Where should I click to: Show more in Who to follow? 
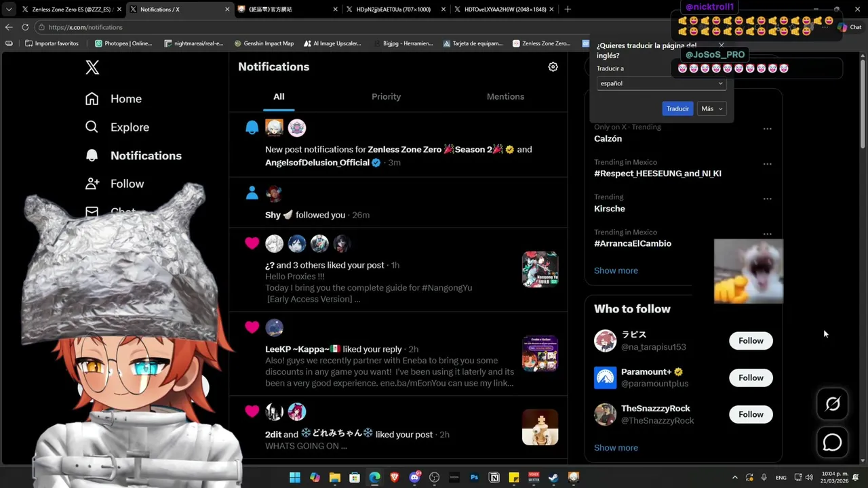[x=616, y=447]
